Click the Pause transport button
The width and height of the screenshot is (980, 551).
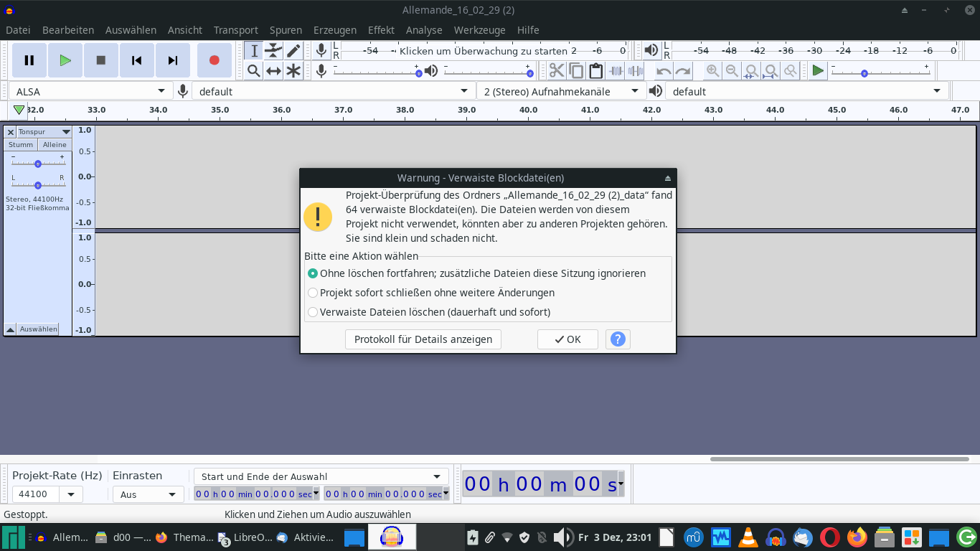point(29,60)
